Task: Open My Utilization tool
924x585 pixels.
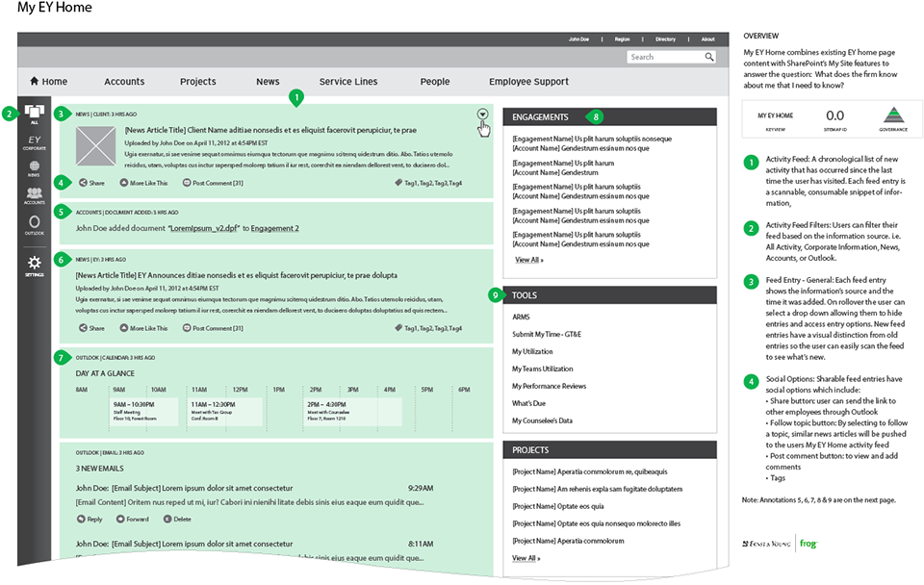Action: [x=532, y=352]
